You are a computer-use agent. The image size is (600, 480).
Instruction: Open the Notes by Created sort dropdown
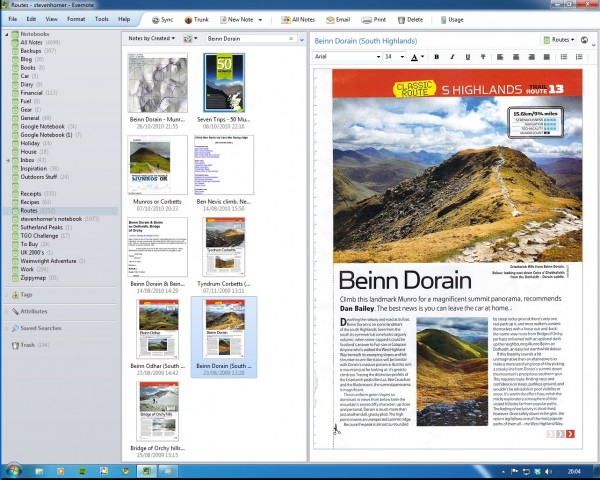click(x=152, y=38)
